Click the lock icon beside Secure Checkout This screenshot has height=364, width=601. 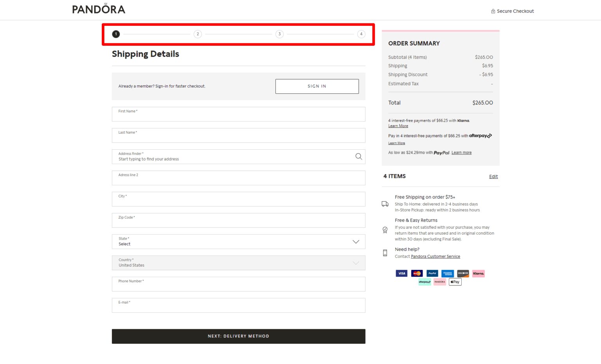click(x=493, y=11)
